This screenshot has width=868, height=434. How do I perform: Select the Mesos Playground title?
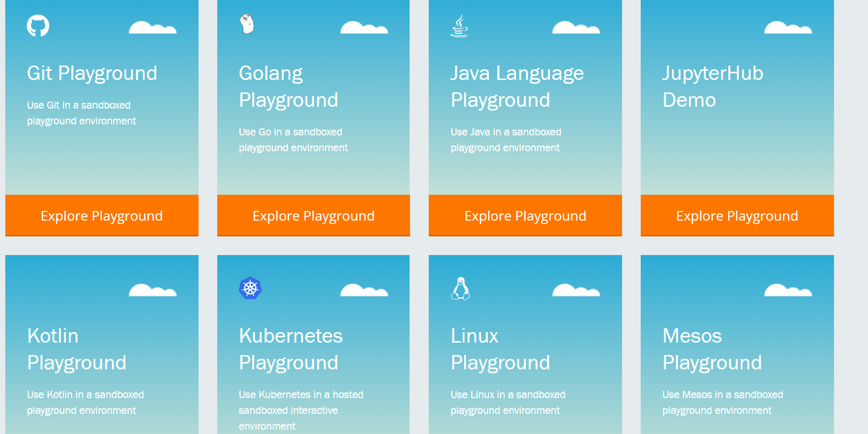click(712, 349)
